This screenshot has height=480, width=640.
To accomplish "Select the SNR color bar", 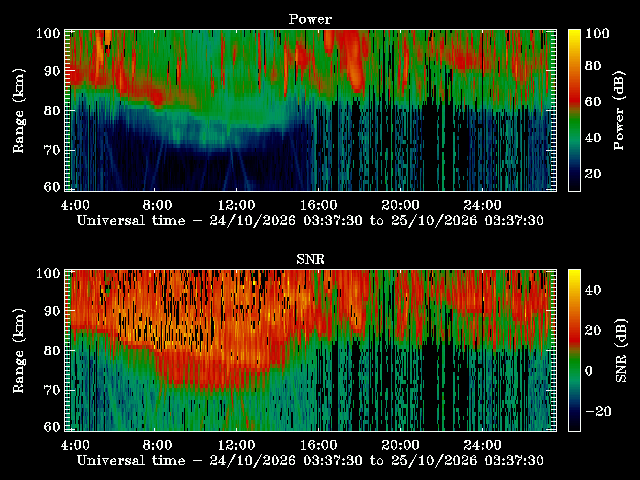I will click(x=574, y=350).
